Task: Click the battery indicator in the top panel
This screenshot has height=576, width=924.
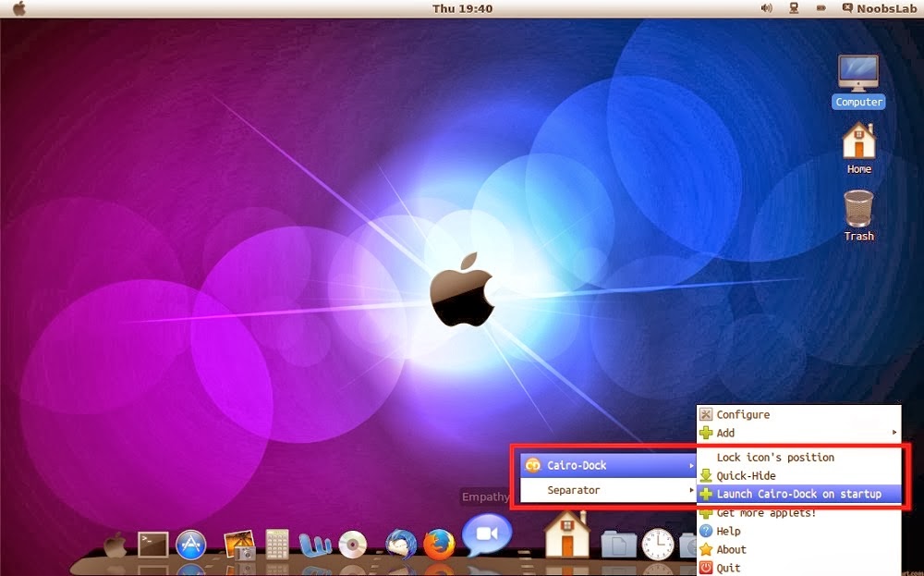Action: (x=821, y=8)
